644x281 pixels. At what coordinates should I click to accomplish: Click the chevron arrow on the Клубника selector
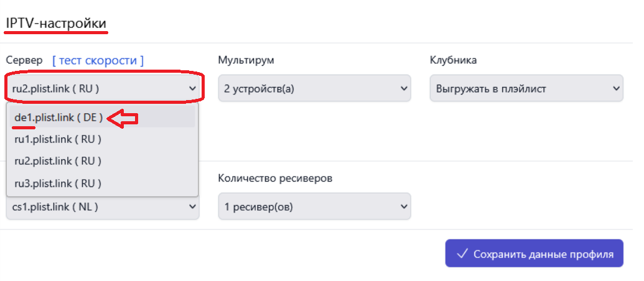pos(615,88)
